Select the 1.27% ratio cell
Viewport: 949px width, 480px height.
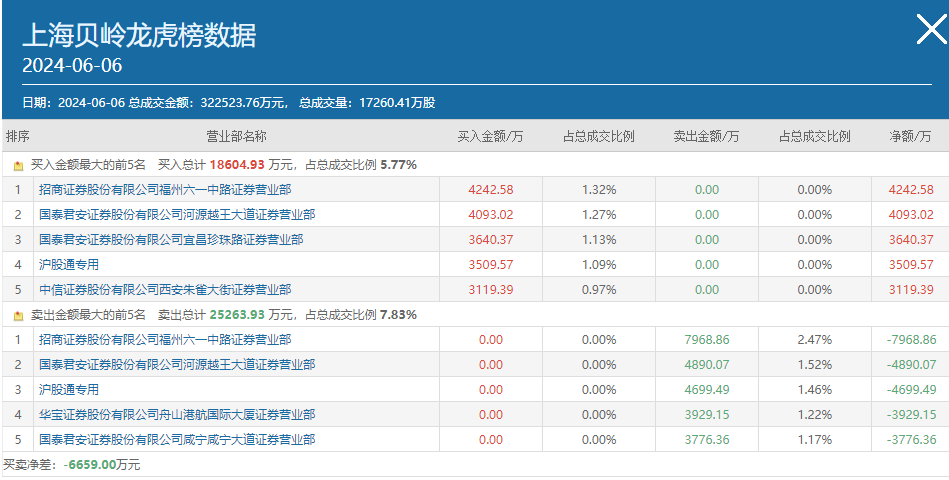click(x=599, y=214)
